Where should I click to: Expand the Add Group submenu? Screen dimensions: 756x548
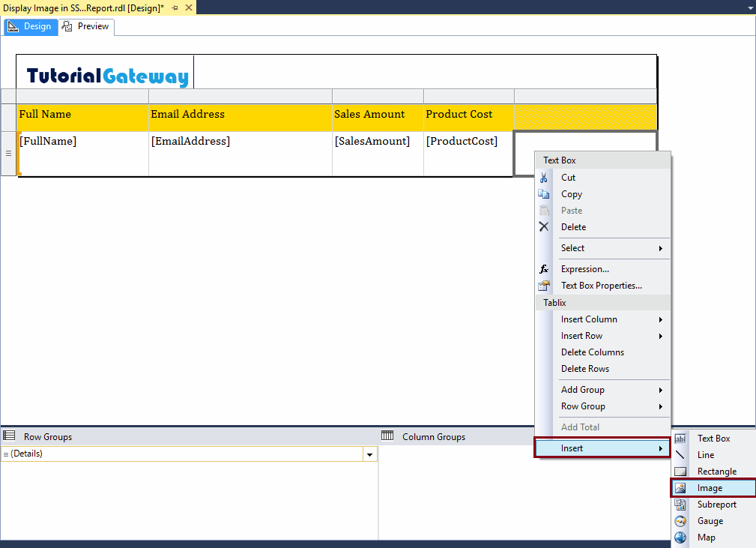click(583, 389)
